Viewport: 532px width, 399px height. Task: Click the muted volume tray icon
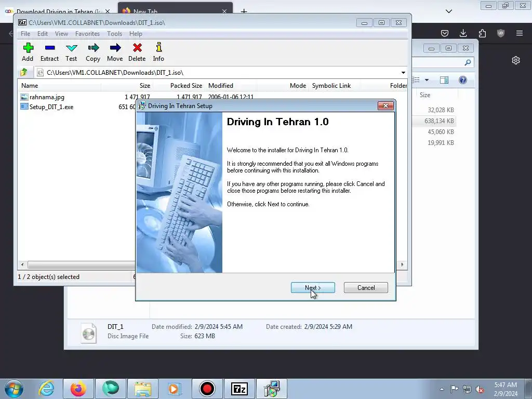480,389
